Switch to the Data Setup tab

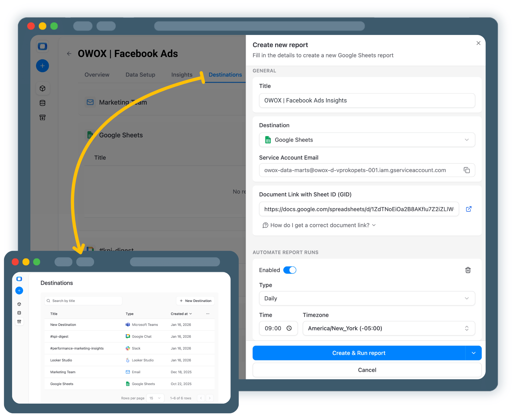click(x=140, y=75)
